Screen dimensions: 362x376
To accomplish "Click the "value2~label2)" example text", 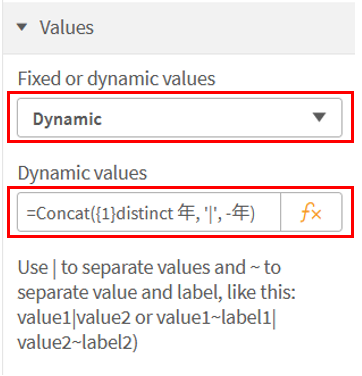I will (77, 343).
